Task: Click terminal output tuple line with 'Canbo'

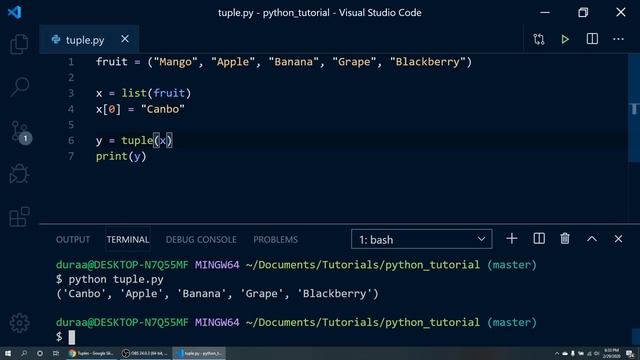Action: coord(218,294)
